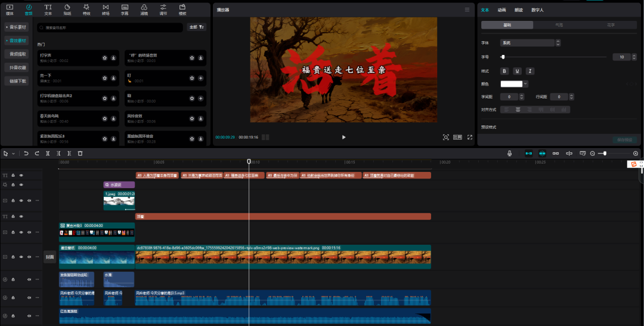644x326 pixels.
Task: Click the 保存预设 save preset button
Action: (x=625, y=140)
